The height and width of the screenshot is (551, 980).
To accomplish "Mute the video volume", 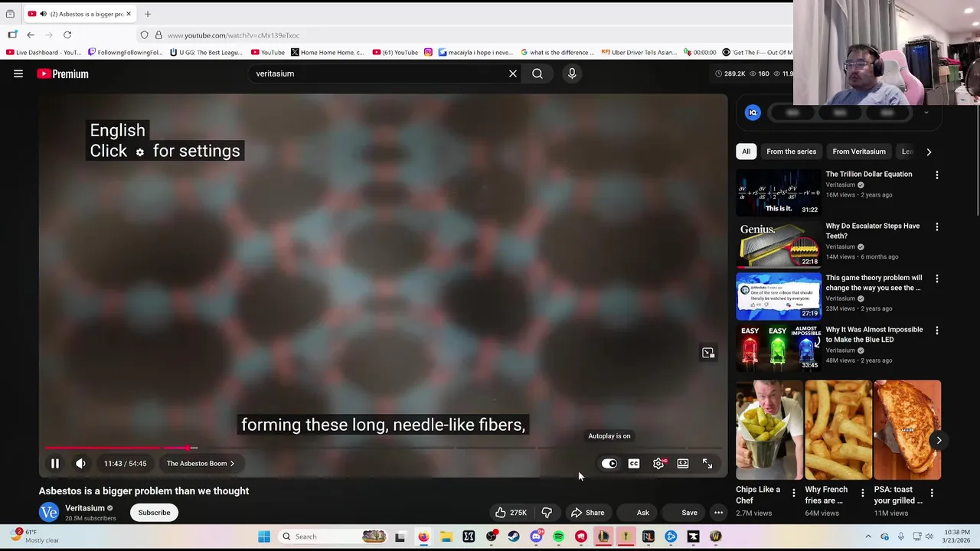I will click(80, 464).
